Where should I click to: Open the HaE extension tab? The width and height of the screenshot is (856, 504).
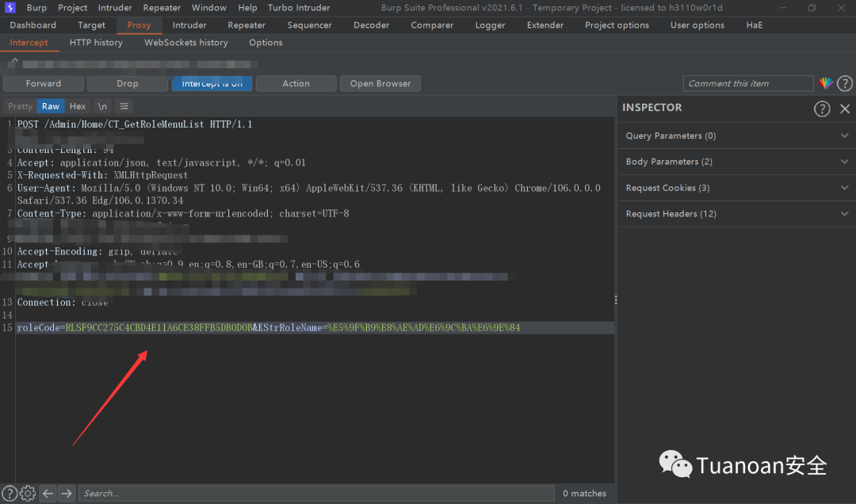click(754, 25)
